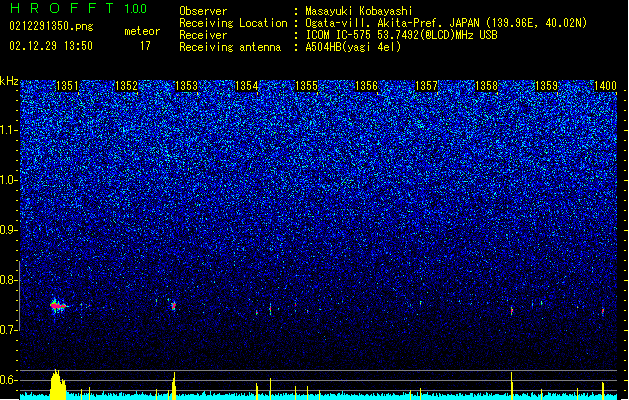Click the 1355 time marker
This screenshot has width=629, height=400.
(x=306, y=86)
